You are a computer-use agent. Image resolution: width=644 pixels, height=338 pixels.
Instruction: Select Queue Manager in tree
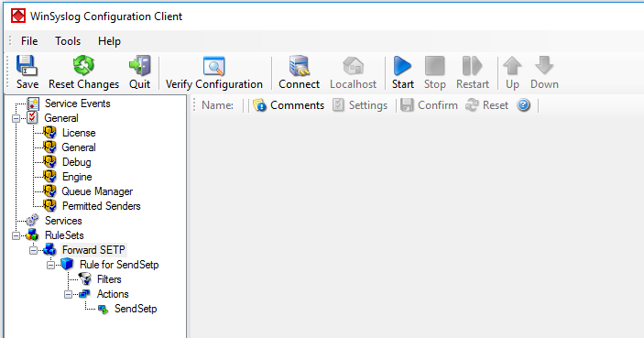[x=97, y=191]
